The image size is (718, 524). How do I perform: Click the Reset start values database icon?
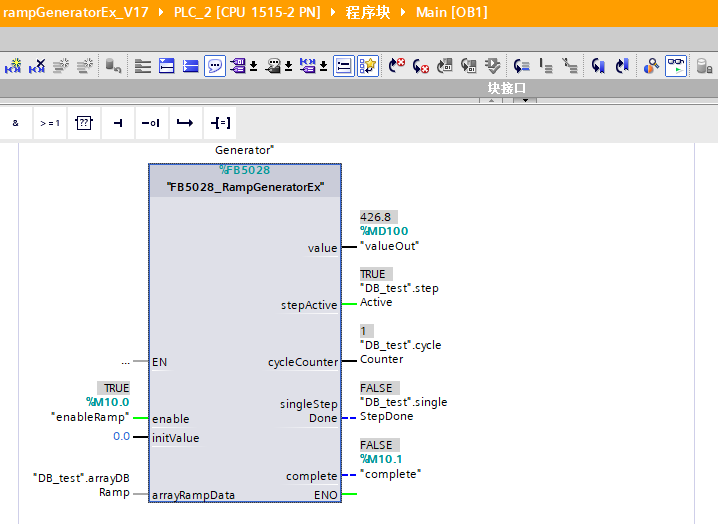[113, 66]
